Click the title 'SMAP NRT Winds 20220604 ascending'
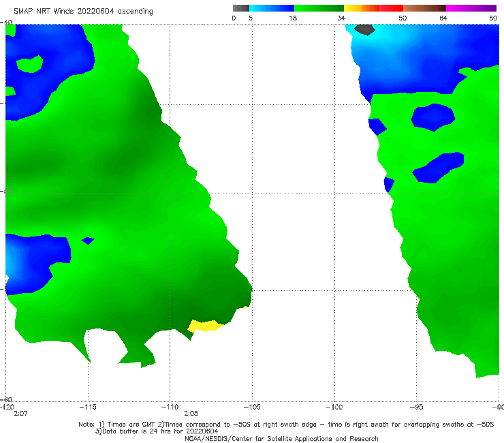Image resolution: width=504 pixels, height=443 pixels. (x=83, y=11)
